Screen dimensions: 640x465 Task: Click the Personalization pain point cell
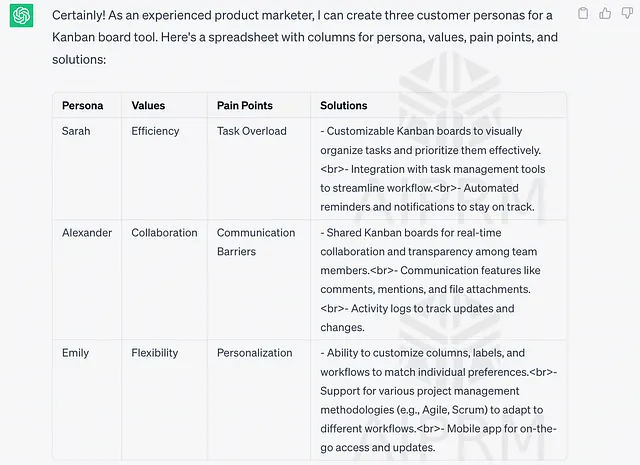click(255, 353)
